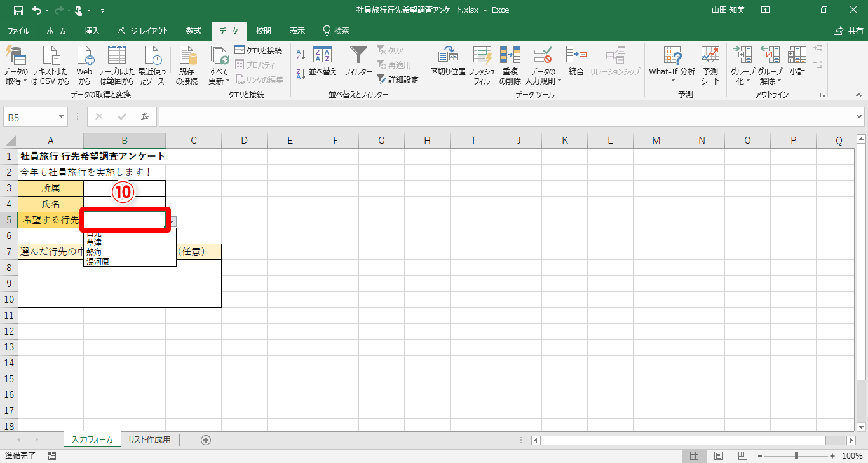868x463 pixels.
Task: Click the 検索 Tell Me box
Action: coord(336,31)
